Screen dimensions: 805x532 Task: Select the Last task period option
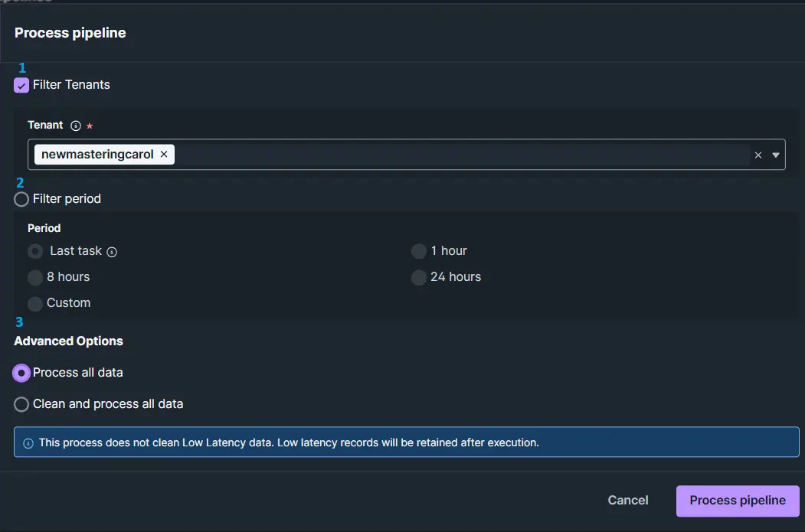35,251
